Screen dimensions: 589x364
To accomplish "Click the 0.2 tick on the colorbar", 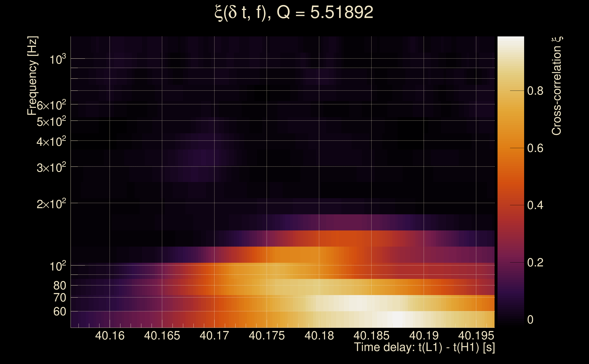I will [x=535, y=262].
